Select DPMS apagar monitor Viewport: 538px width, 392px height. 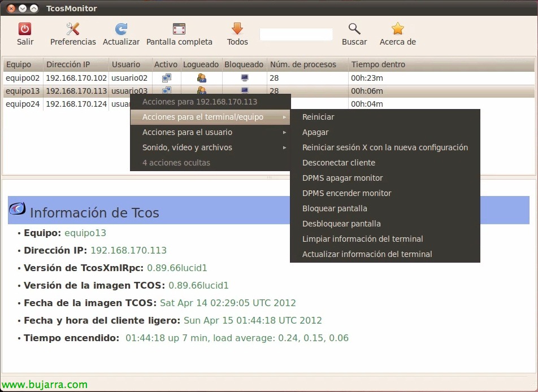tap(385, 178)
